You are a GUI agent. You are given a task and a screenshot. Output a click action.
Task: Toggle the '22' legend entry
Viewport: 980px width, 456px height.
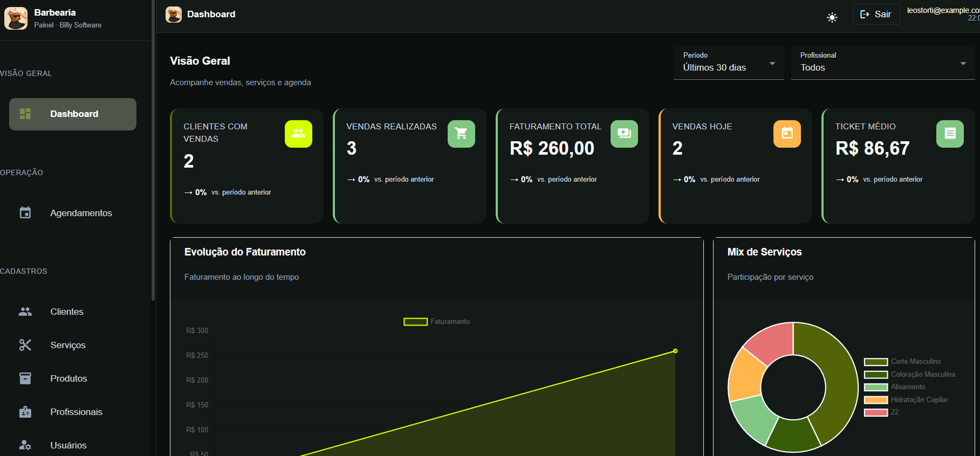tap(881, 412)
